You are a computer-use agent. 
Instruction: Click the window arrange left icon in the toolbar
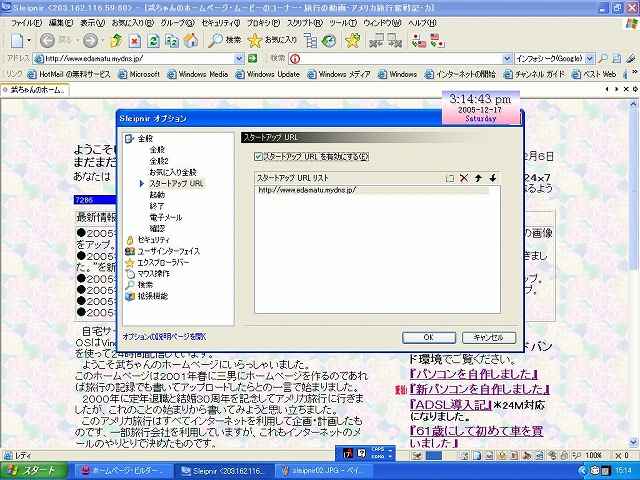(375, 40)
